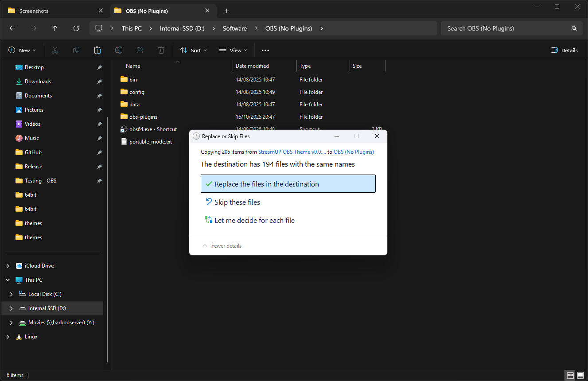Click the monitor icon in address bar
This screenshot has width=588, height=381.
tap(99, 28)
